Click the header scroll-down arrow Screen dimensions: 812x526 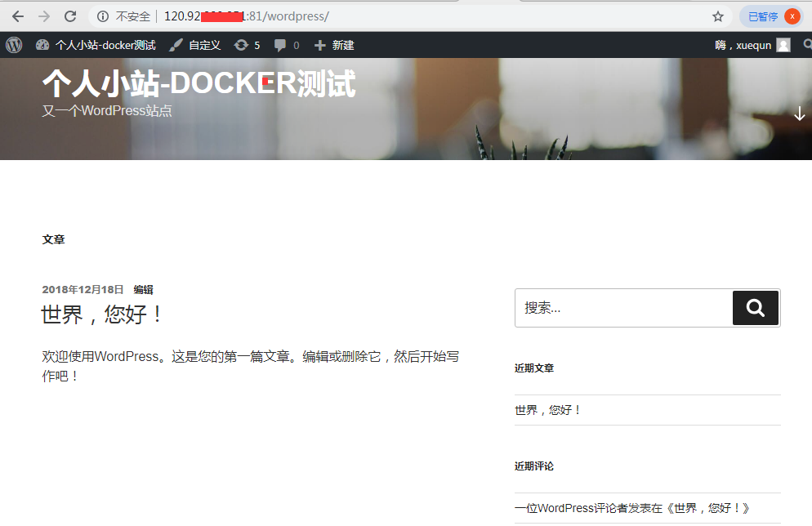800,114
